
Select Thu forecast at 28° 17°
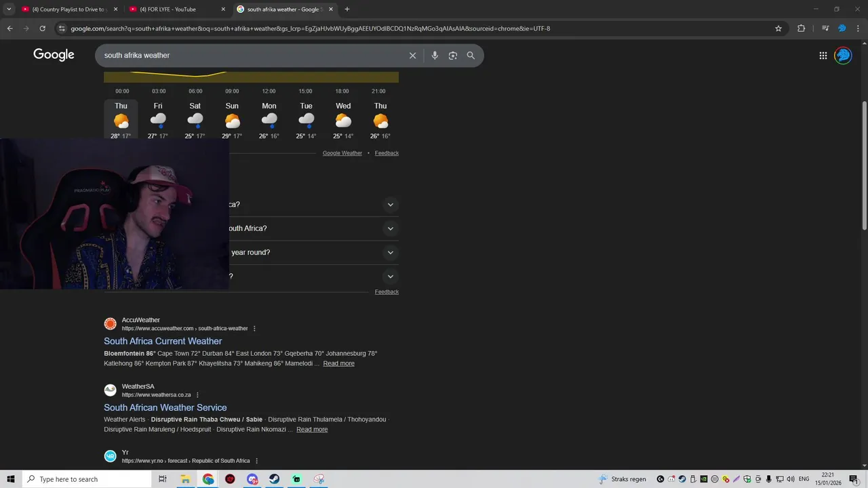coord(121,121)
